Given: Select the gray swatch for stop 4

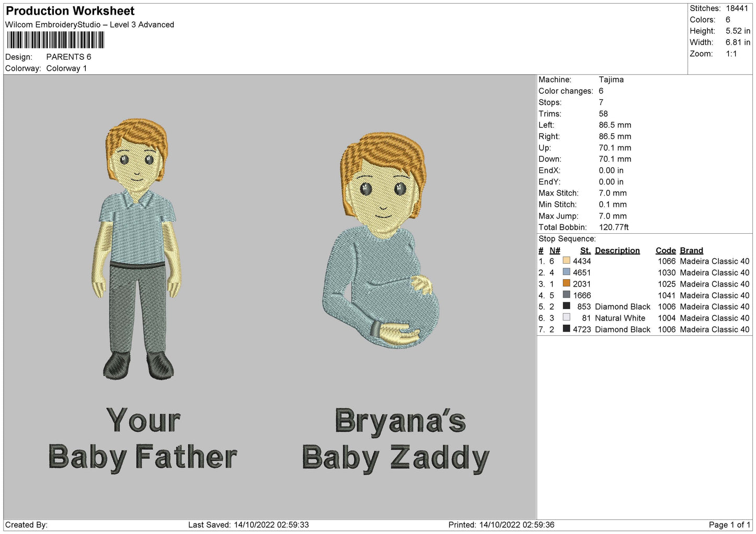Looking at the screenshot, I should [x=566, y=295].
